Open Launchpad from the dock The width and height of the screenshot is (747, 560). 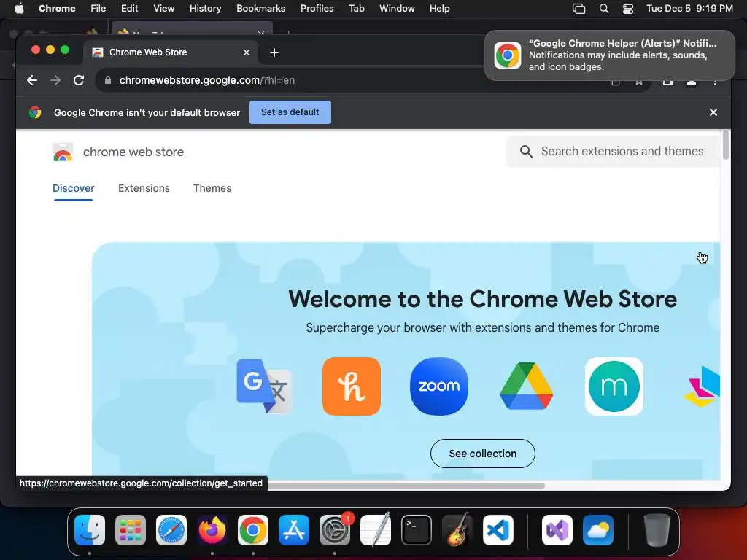tap(131, 530)
